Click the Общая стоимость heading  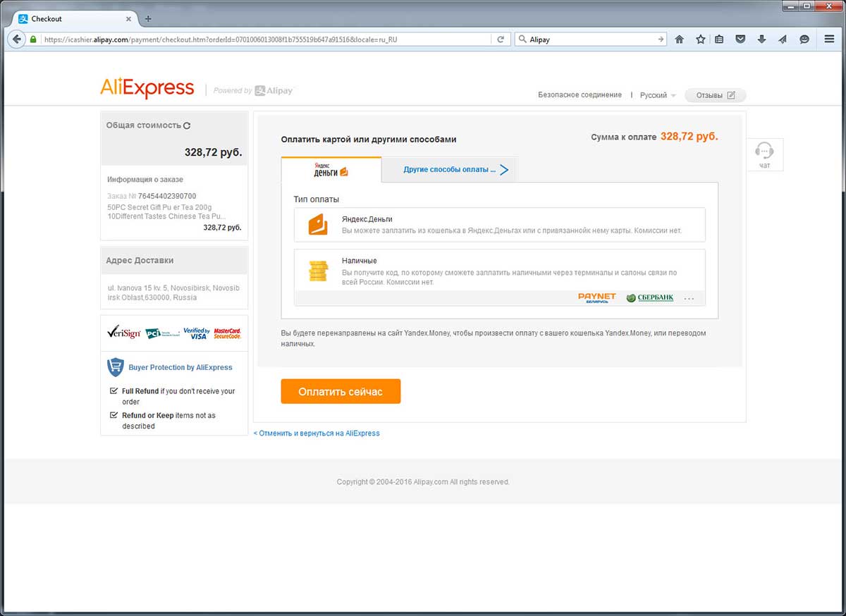tap(144, 125)
